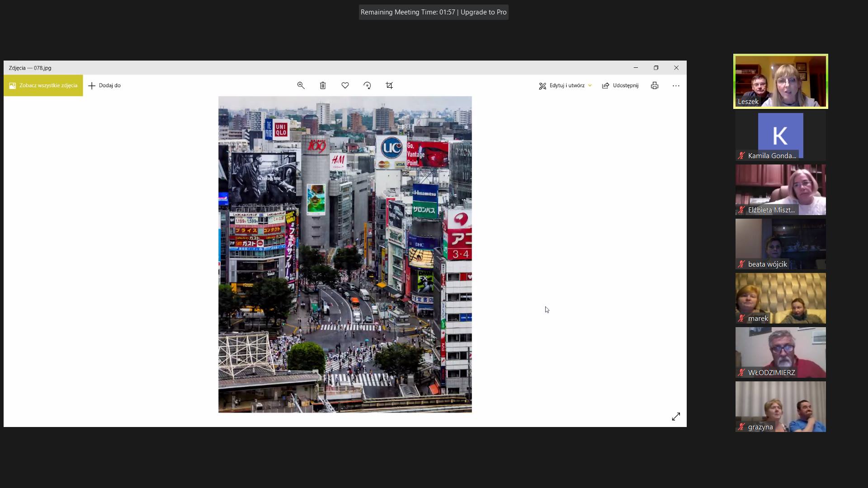868x488 pixels.
Task: Open the crop tool icon
Action: [389, 85]
